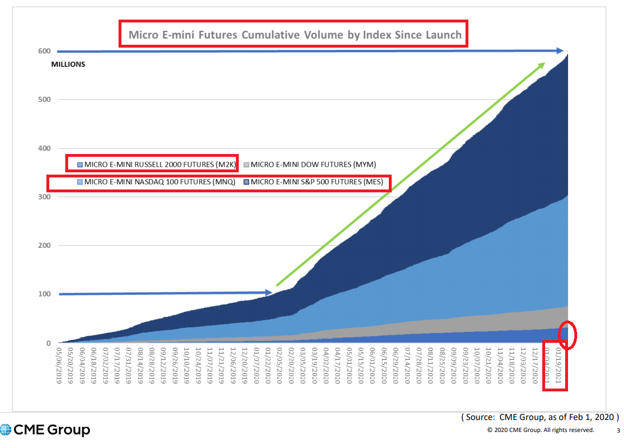Click the 11/04/2020 date on the x-axis
Screen dimensions: 624x448
click(x=499, y=366)
